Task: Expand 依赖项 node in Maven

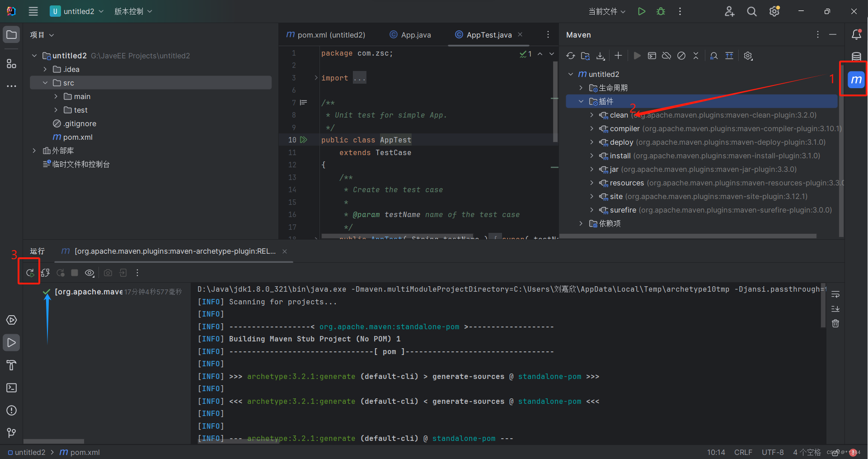Action: pyautogui.click(x=581, y=223)
